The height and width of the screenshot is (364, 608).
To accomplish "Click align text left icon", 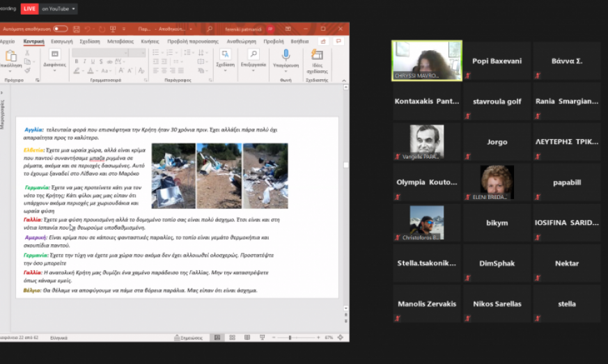I will (x=156, y=70).
